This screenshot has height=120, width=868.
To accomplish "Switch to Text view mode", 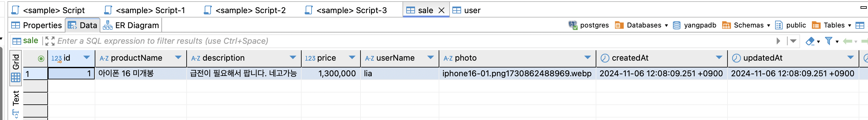I will pyautogui.click(x=16, y=103).
